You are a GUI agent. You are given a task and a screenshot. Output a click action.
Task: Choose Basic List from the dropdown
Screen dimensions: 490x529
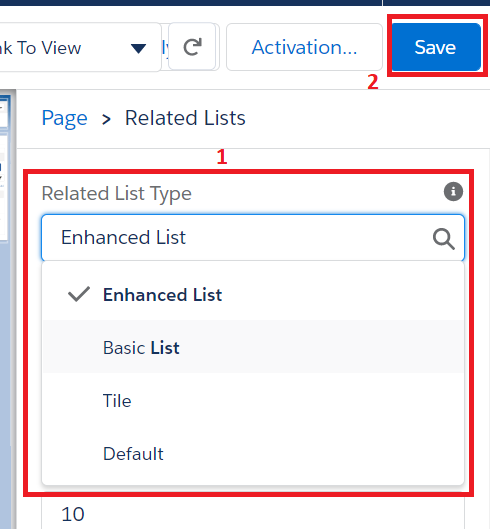point(253,347)
